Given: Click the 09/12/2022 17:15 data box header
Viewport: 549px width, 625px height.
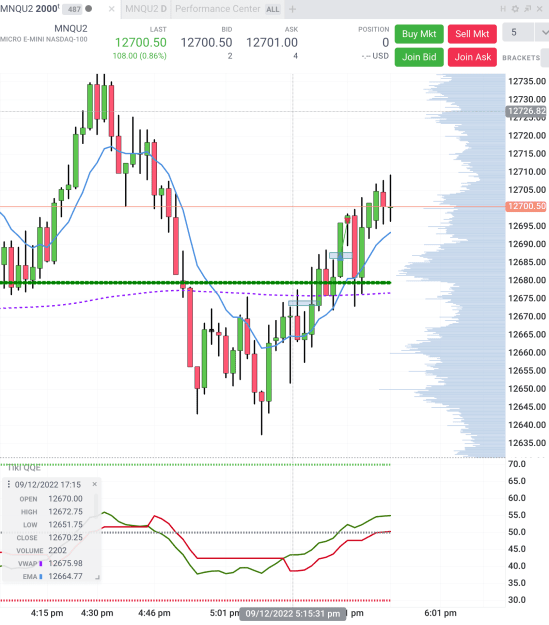Looking at the screenshot, I should (x=48, y=485).
